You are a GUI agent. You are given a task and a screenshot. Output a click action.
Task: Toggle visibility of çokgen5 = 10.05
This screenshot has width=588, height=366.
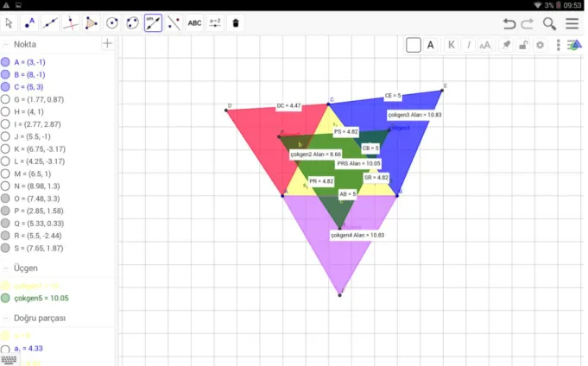(x=5, y=298)
